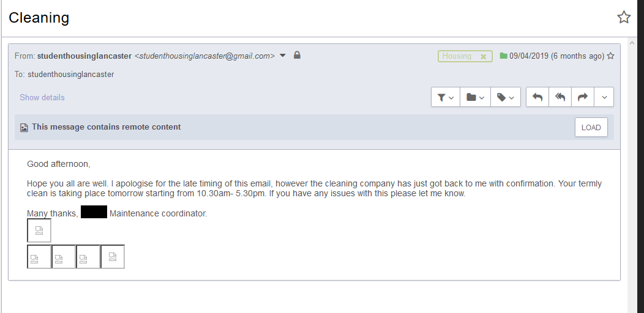
Task: Expand the more actions chevron menu
Action: pos(604,97)
